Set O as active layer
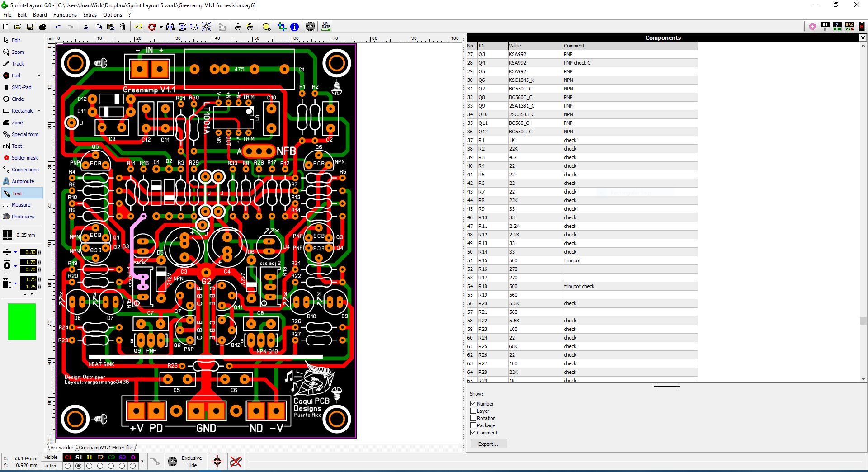 point(133,466)
